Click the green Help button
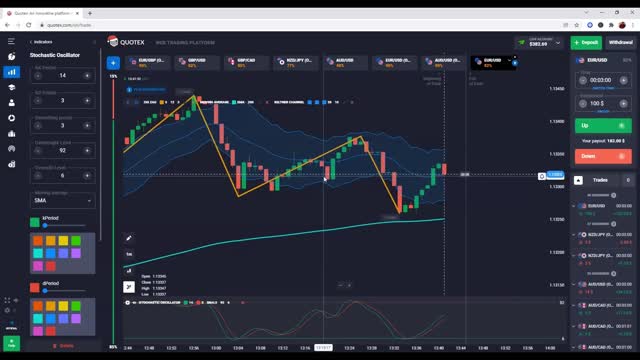This screenshot has height=360, width=640. tap(11, 343)
